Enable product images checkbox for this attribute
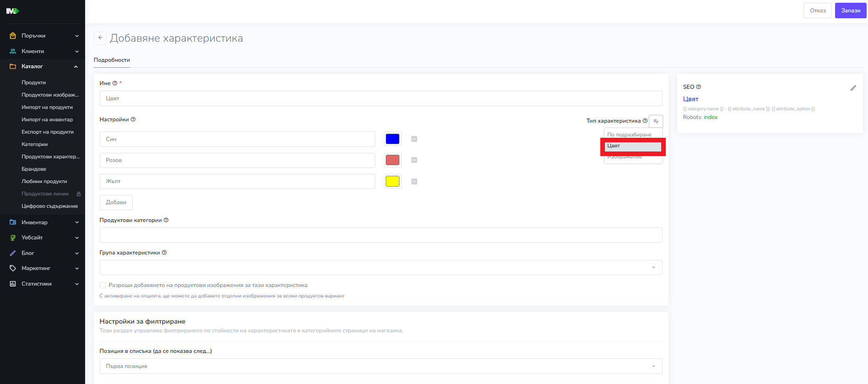Image resolution: width=868 pixels, height=384 pixels. (x=103, y=285)
